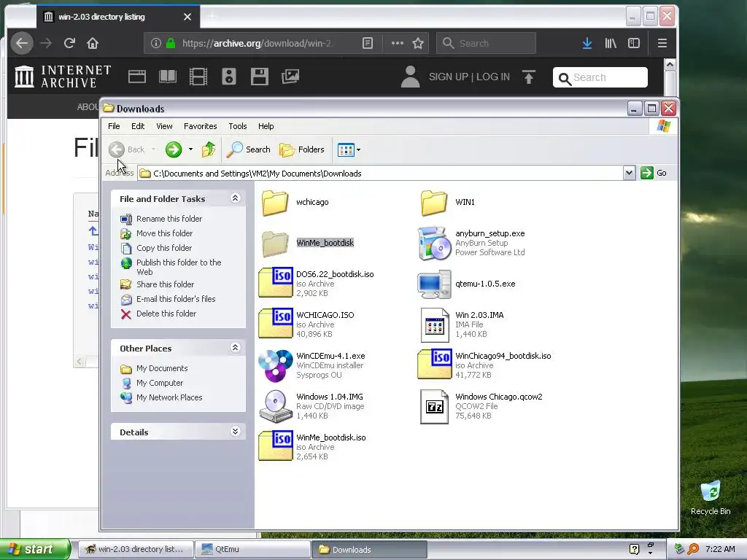The height and width of the screenshot is (560, 747).
Task: Select qtemu-1.0.5.exe icon
Action: coord(434,284)
